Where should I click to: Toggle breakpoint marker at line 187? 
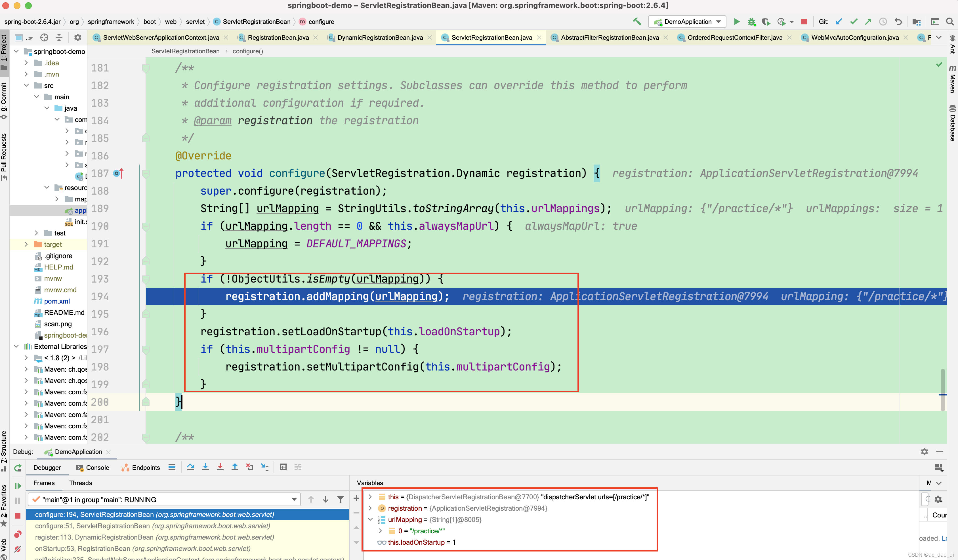118,173
